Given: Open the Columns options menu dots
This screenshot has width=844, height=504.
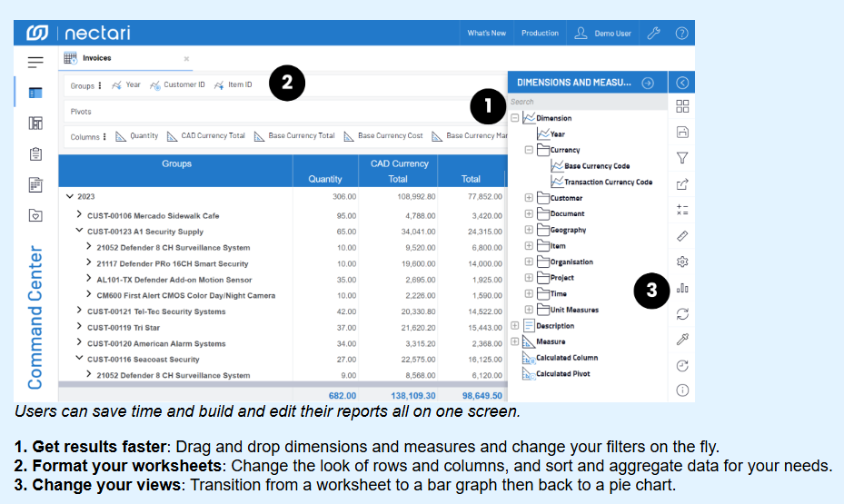Looking at the screenshot, I should (104, 136).
